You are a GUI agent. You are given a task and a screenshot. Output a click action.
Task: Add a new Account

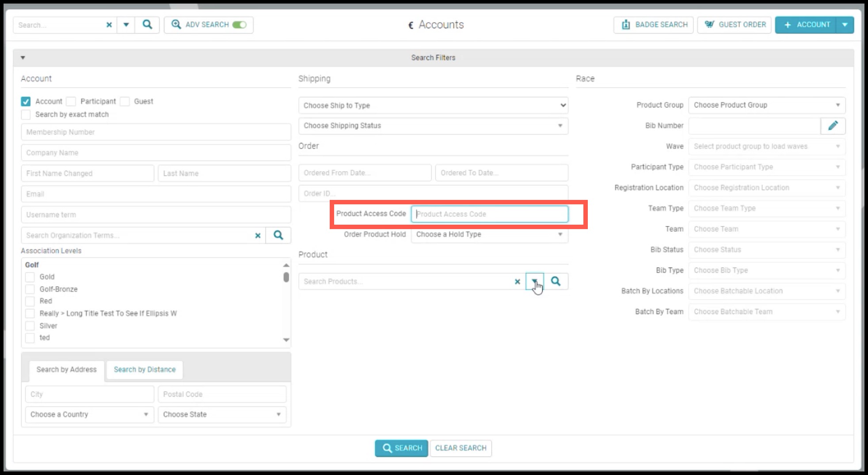tap(806, 25)
